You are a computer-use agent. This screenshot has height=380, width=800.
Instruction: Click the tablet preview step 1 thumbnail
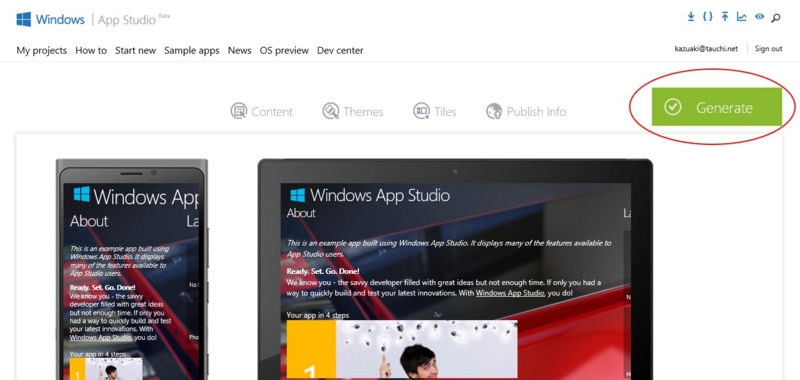click(402, 349)
